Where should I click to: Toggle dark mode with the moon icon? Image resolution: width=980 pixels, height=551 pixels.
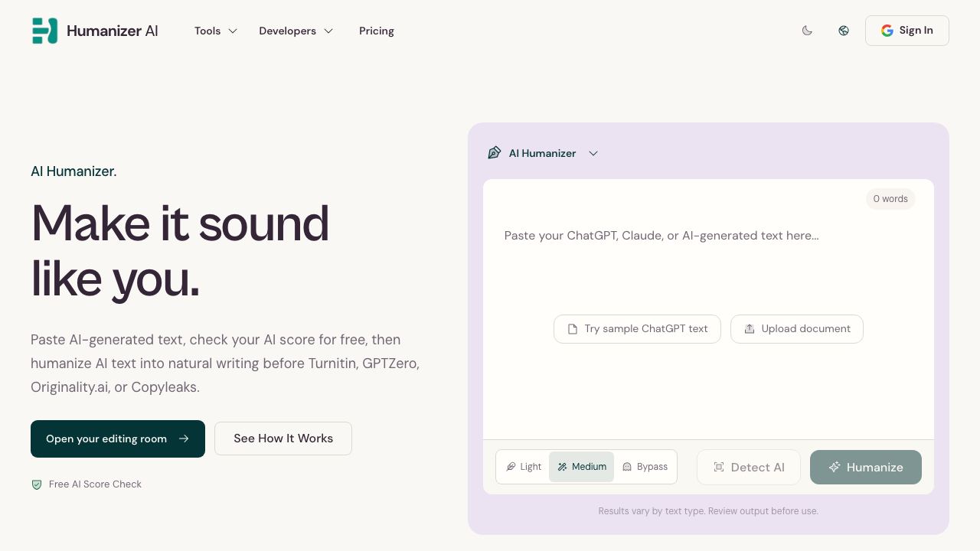tap(807, 31)
